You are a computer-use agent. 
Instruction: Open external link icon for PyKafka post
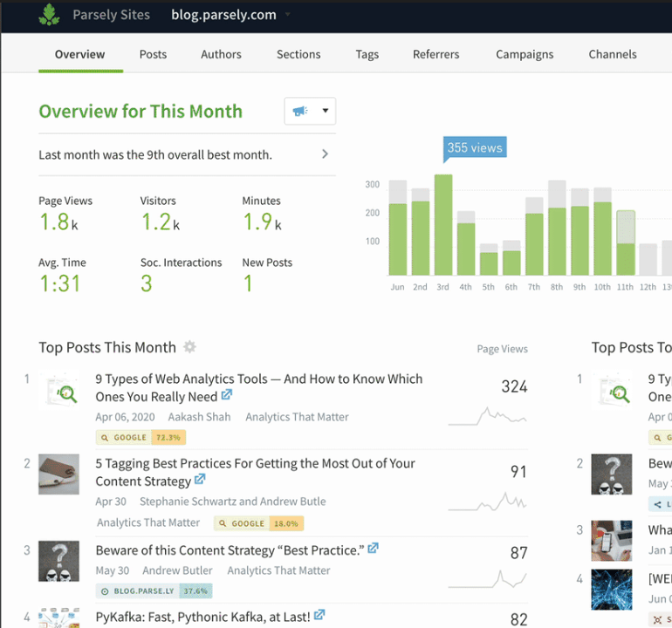pos(319,616)
